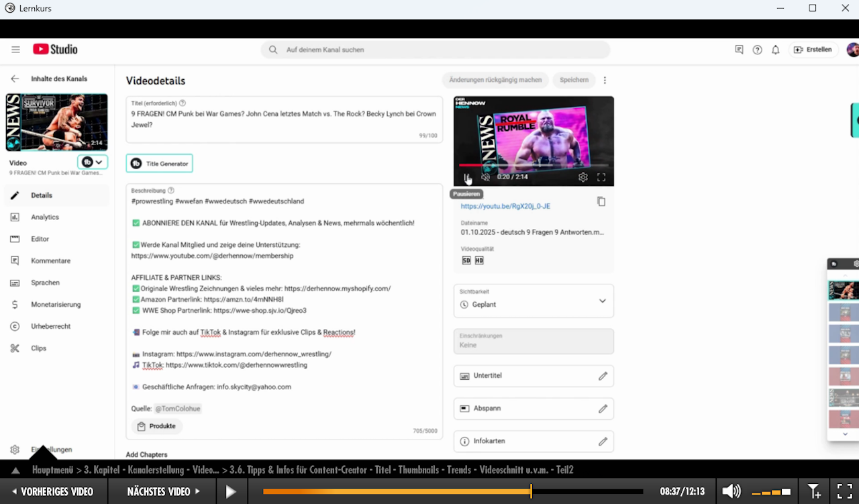Click the edit pencil for Infokarten
The image size is (859, 504).
[603, 442]
